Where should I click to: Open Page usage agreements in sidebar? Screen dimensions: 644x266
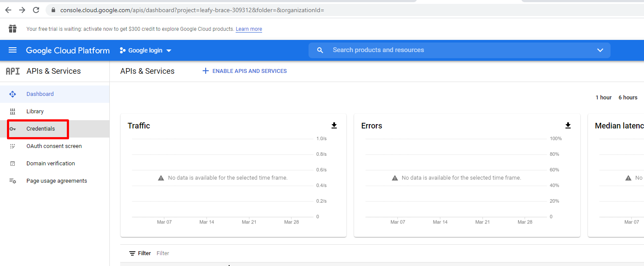click(x=55, y=181)
